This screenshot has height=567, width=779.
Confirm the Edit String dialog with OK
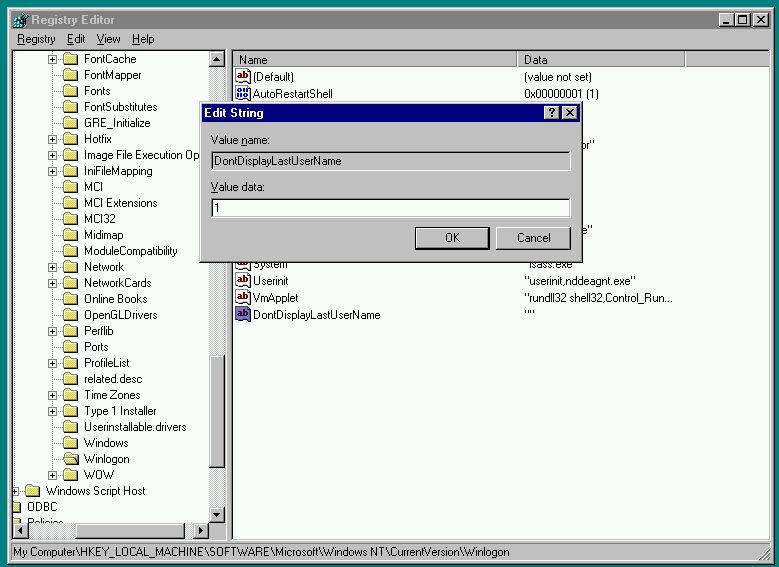click(452, 238)
